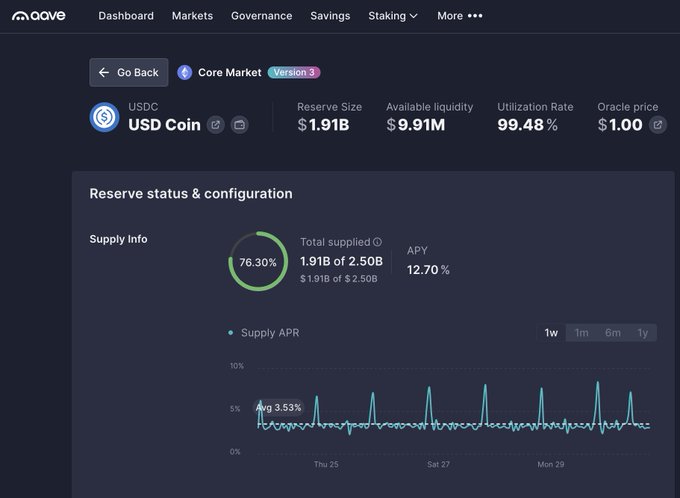Screen dimensions: 680x498
Task: Click the Ethereum Core Market icon
Action: 185,72
